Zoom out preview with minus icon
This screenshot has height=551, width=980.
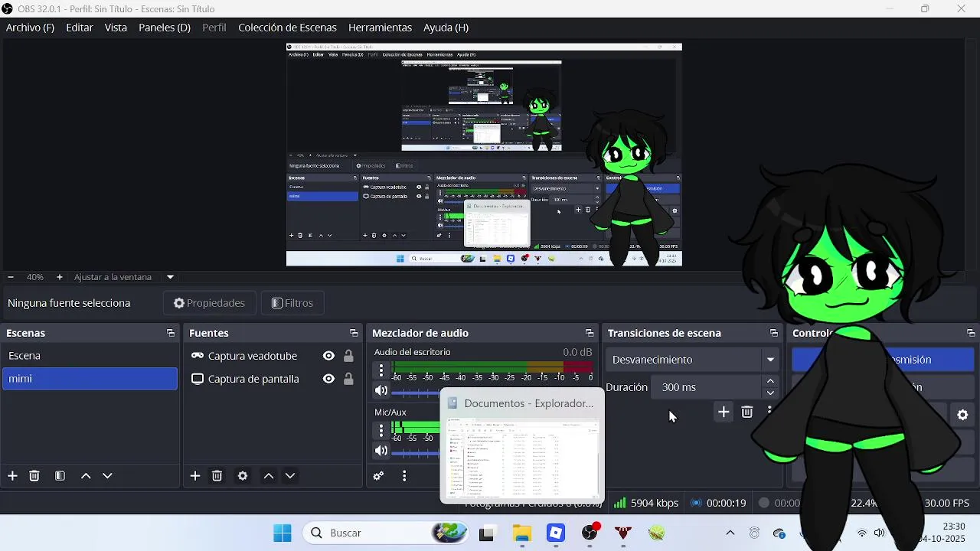[11, 277]
